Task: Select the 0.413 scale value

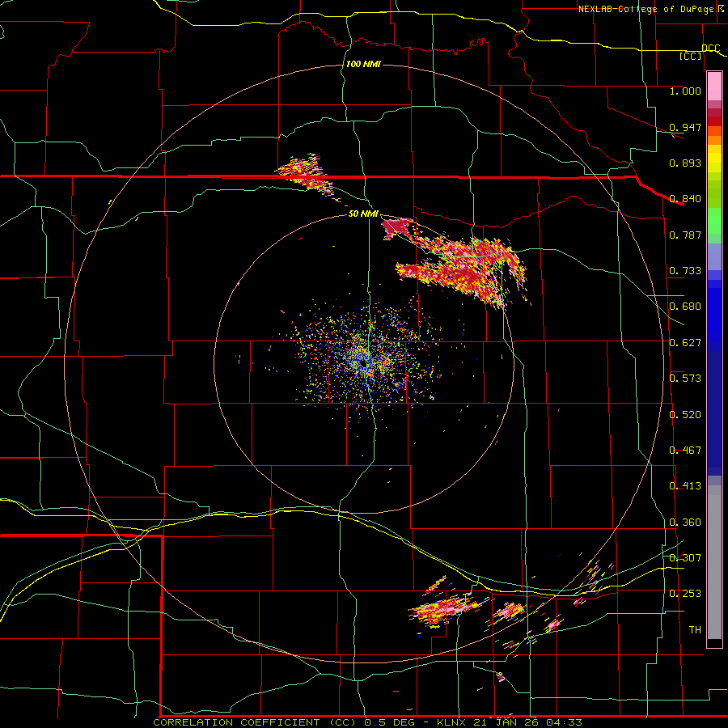Action: (685, 486)
